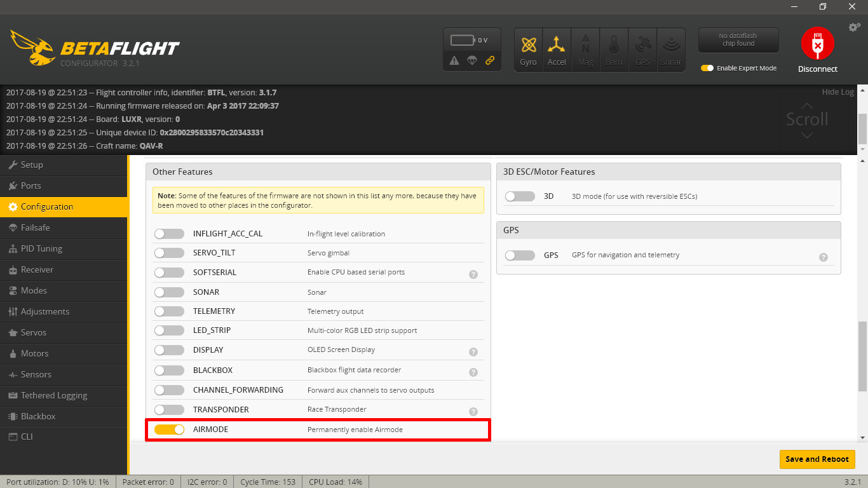Viewport: 868px width, 488px height.
Task: Toggle CHANNEL_FORWARDING switch
Action: coord(169,390)
